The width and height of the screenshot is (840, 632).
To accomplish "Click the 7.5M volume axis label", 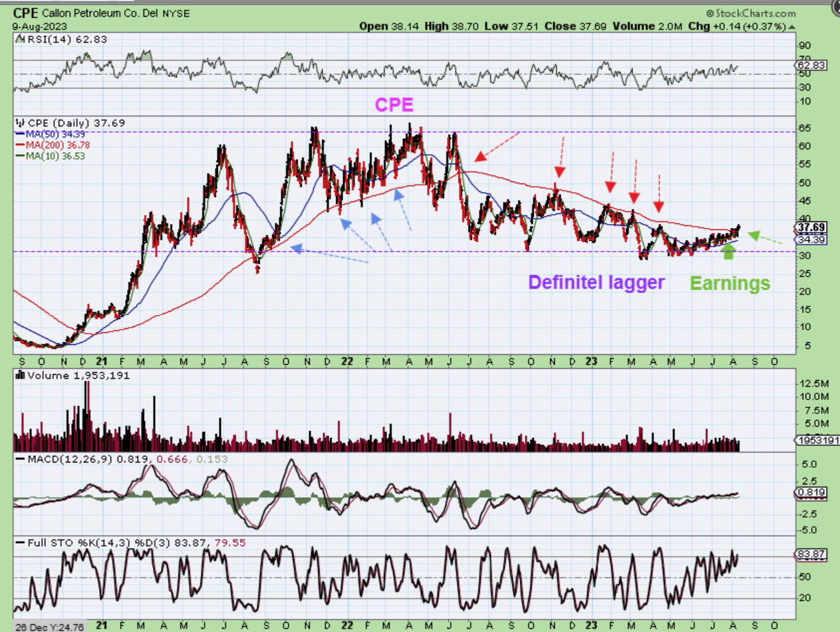I will coord(815,409).
